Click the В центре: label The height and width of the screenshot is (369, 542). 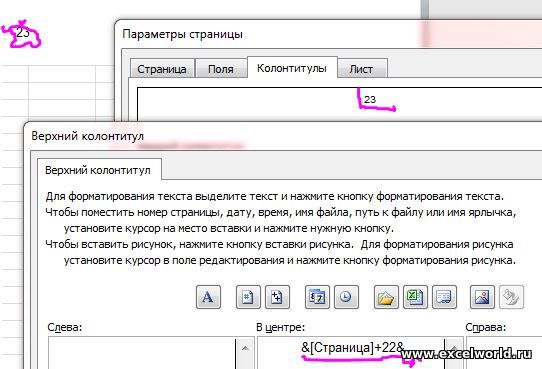[x=280, y=327]
